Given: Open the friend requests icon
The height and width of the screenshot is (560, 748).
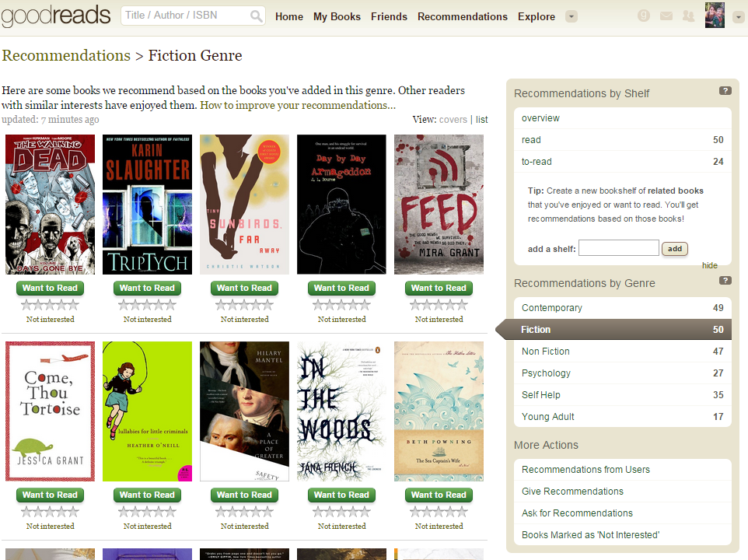Looking at the screenshot, I should click(x=688, y=16).
